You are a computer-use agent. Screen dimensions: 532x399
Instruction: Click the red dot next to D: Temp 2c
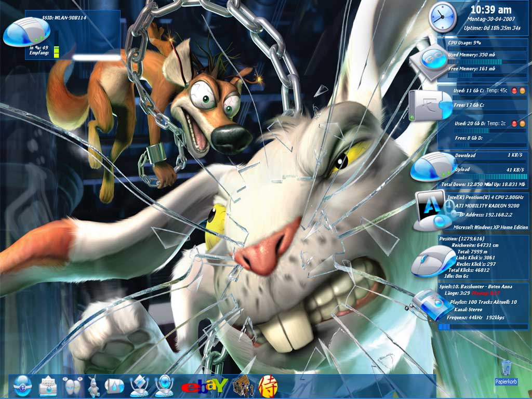(514, 124)
